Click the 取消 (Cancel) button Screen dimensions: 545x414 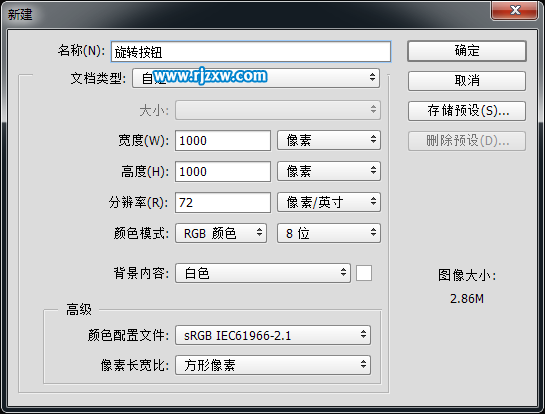click(x=467, y=81)
